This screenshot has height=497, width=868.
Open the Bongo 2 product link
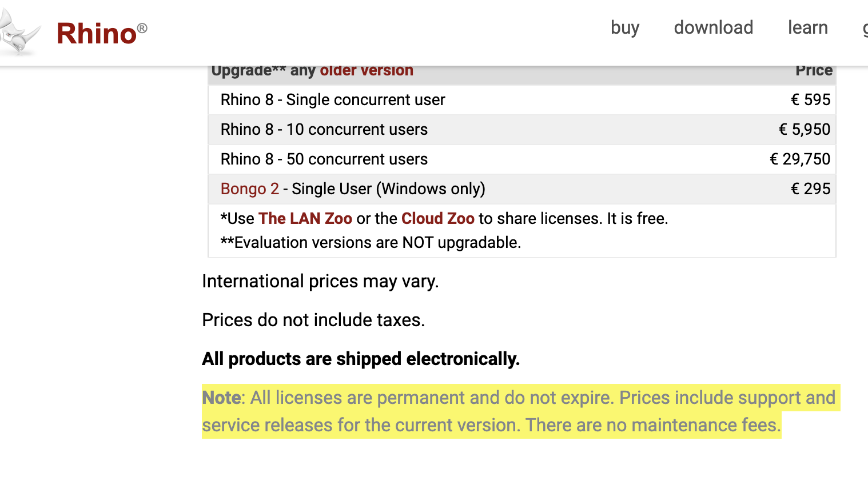click(250, 189)
